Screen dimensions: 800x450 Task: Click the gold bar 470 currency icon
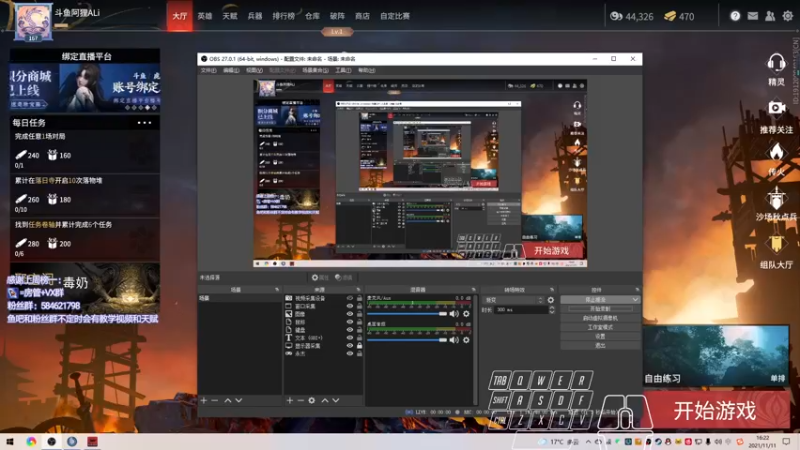point(669,16)
